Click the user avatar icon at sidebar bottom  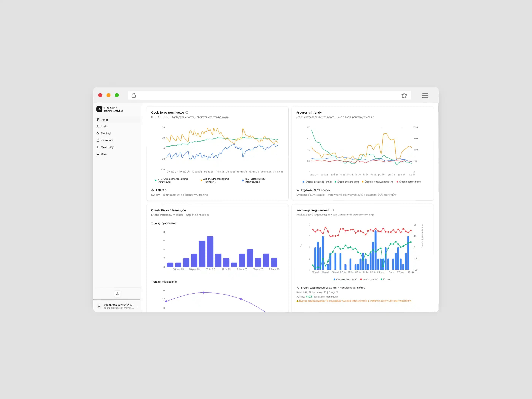(x=99, y=306)
